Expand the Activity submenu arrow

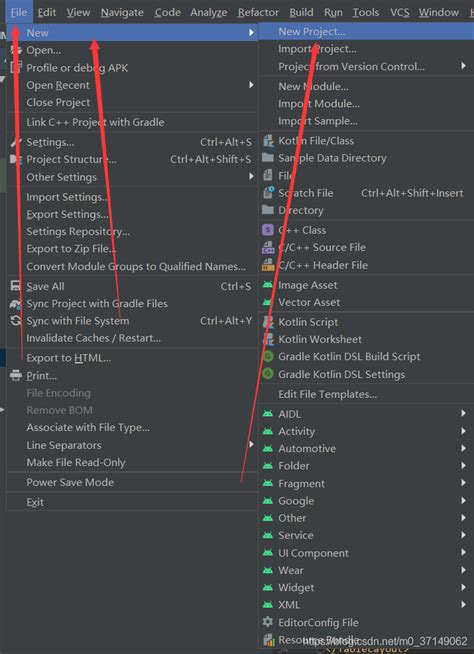463,431
